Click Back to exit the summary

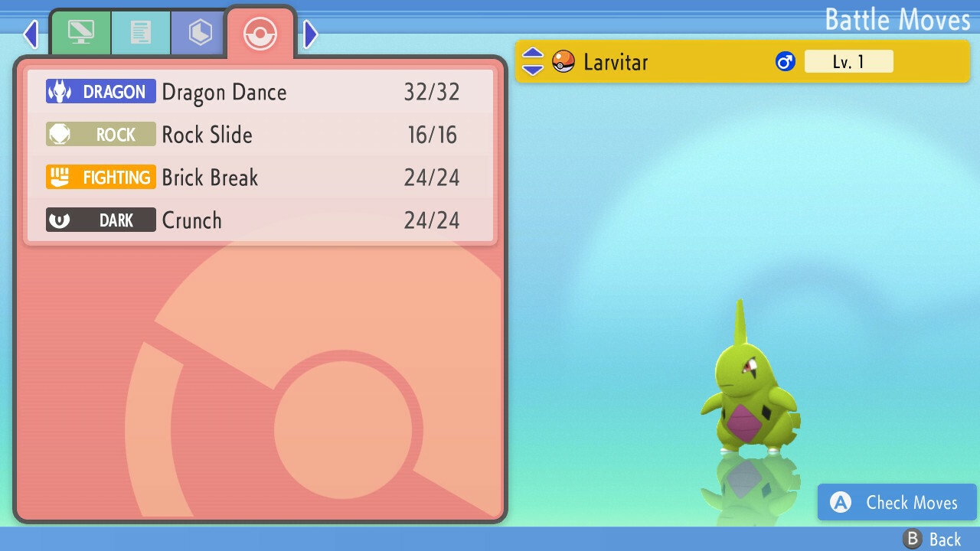tap(943, 539)
